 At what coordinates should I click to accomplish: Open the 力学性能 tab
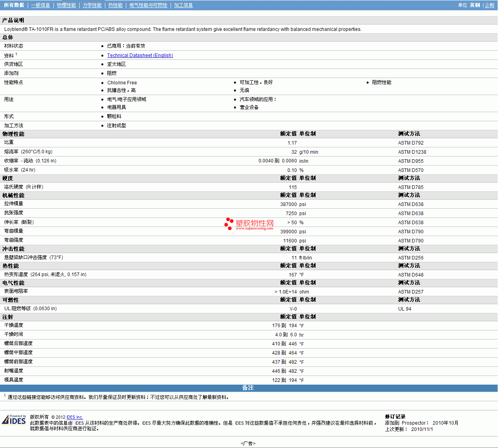tap(92, 5)
